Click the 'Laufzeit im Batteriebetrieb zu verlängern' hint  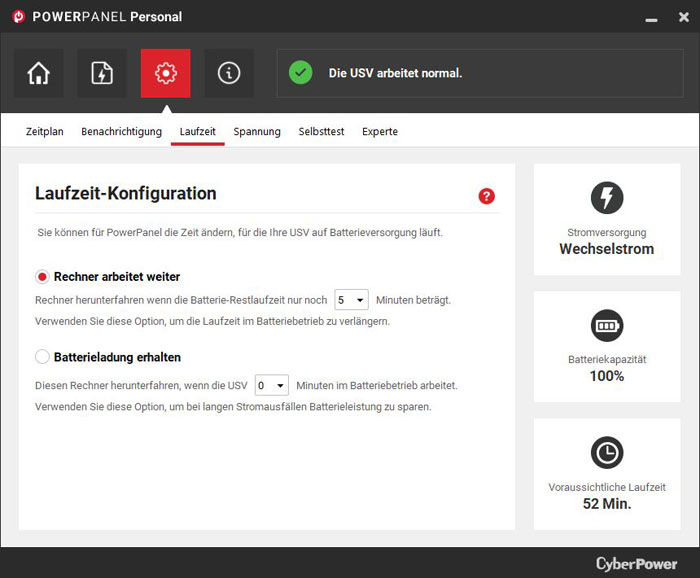coord(212,321)
